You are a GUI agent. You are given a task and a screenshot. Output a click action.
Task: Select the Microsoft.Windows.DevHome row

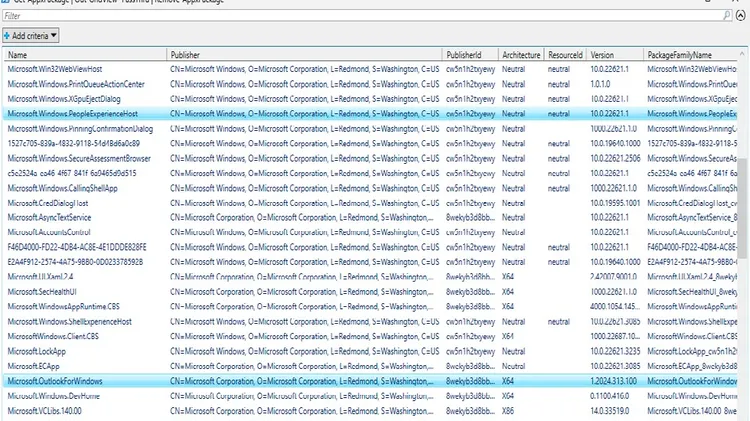pos(371,396)
